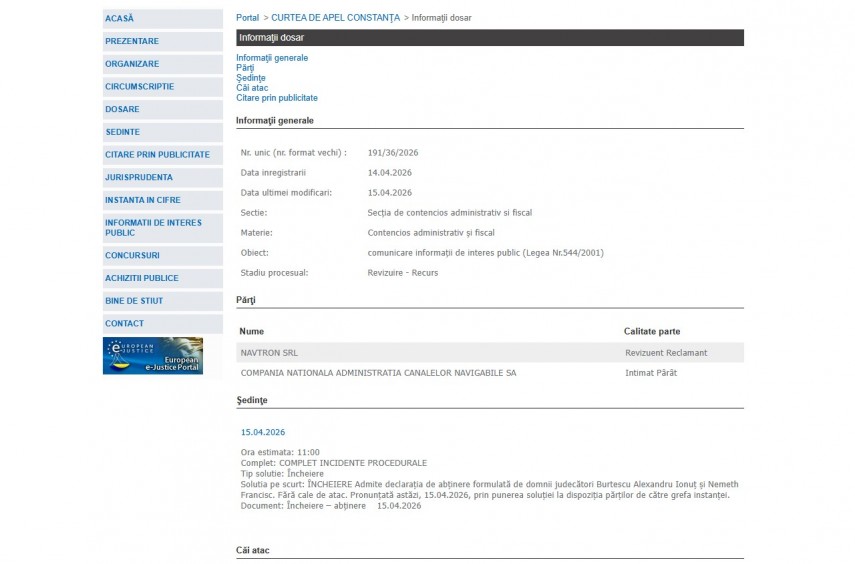
Task: Navigate to DOSARE in the sidebar
Action: [122, 109]
